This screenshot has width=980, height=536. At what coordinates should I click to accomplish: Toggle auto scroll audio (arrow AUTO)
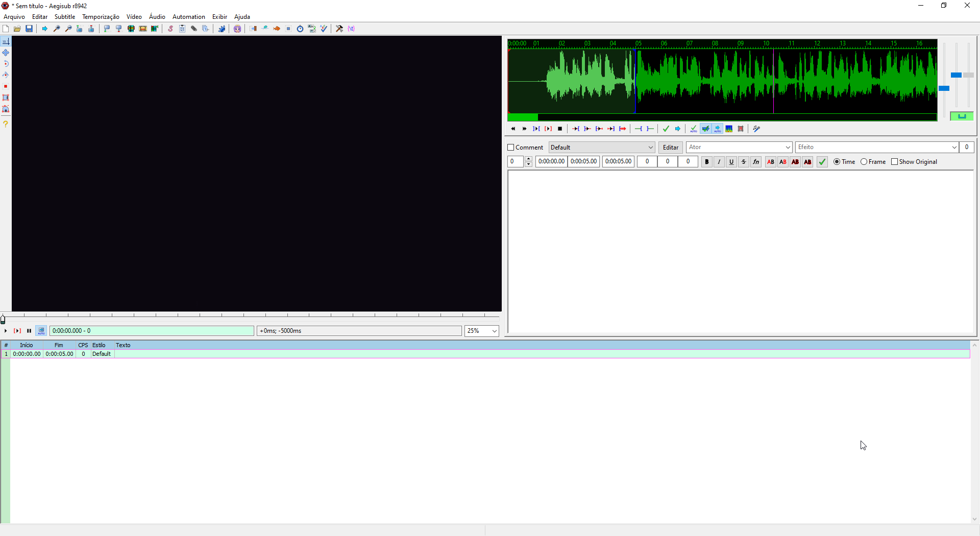[x=718, y=129]
